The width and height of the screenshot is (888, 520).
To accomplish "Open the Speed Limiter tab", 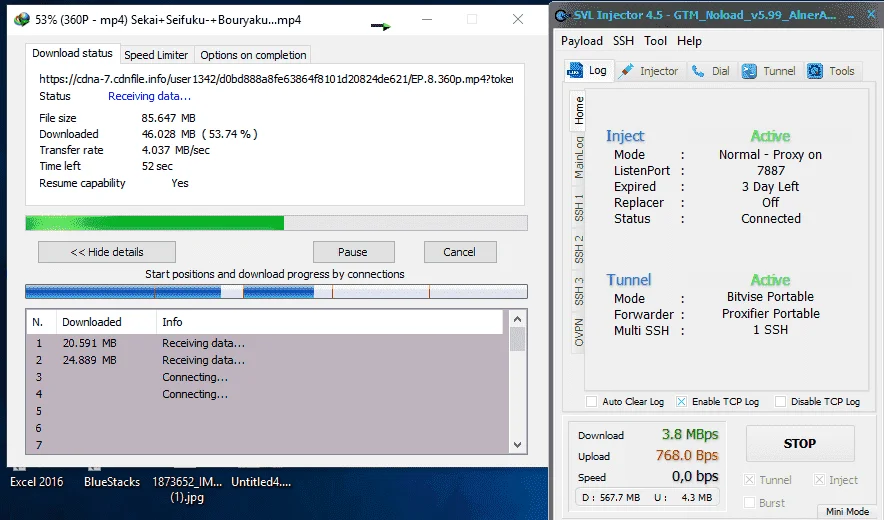I will (x=156, y=55).
